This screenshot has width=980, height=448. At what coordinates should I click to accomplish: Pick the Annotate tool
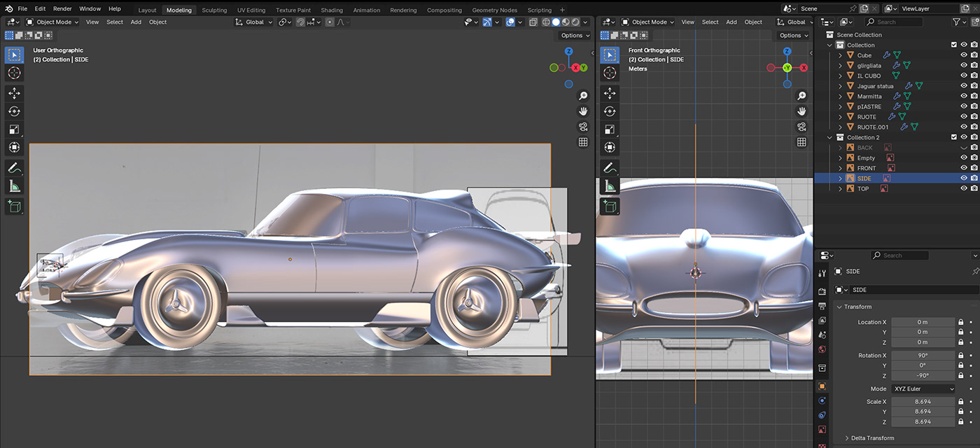(x=14, y=167)
